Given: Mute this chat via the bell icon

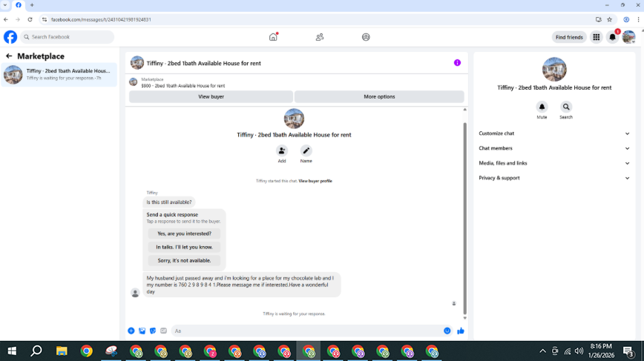Looking at the screenshot, I should 542,107.
